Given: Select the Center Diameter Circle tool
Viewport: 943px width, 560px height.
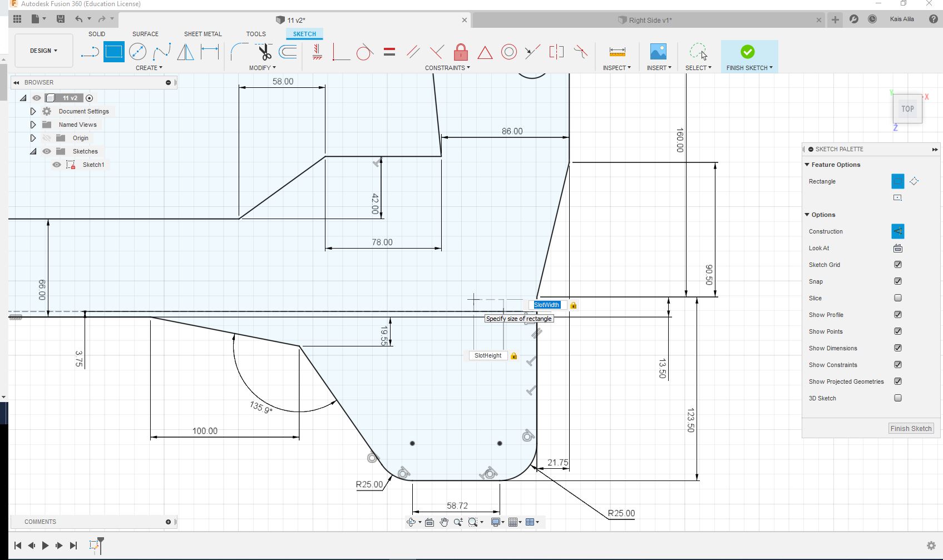Looking at the screenshot, I should click(x=137, y=52).
